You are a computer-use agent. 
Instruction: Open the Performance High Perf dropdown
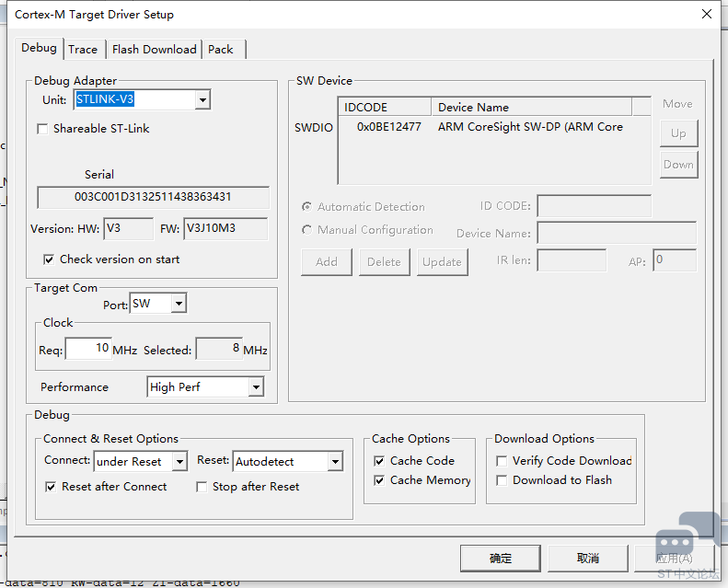coord(256,387)
